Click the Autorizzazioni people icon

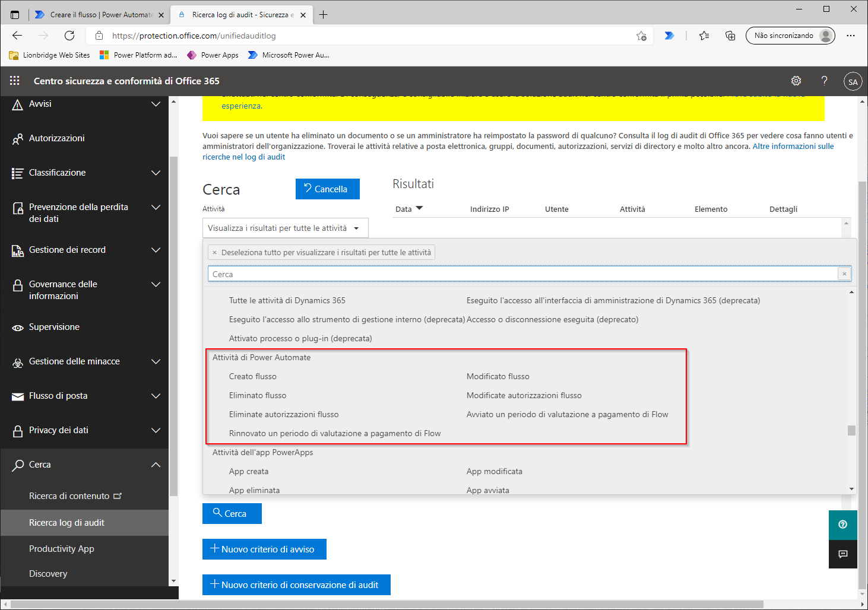tap(18, 139)
